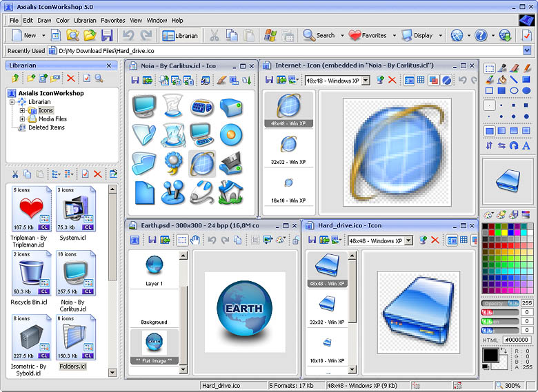Open the Display dropdown arrow
This screenshot has width=538, height=392.
click(441, 35)
